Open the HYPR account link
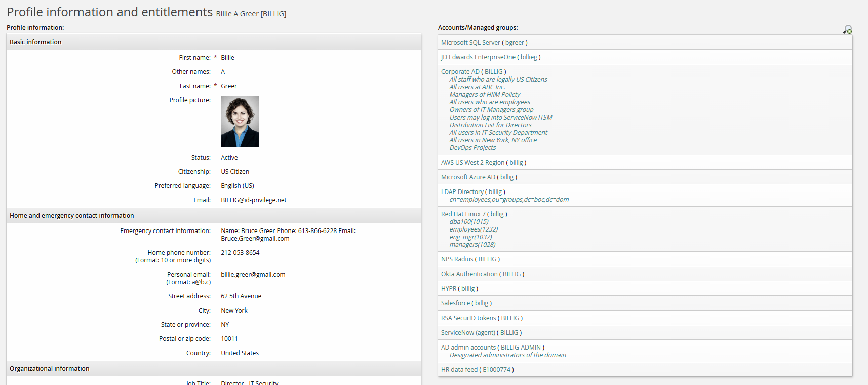868x385 pixels. click(449, 289)
